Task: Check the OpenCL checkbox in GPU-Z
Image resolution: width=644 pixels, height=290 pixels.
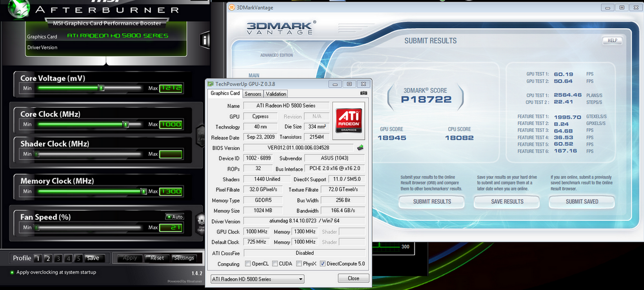Action: pyautogui.click(x=248, y=264)
